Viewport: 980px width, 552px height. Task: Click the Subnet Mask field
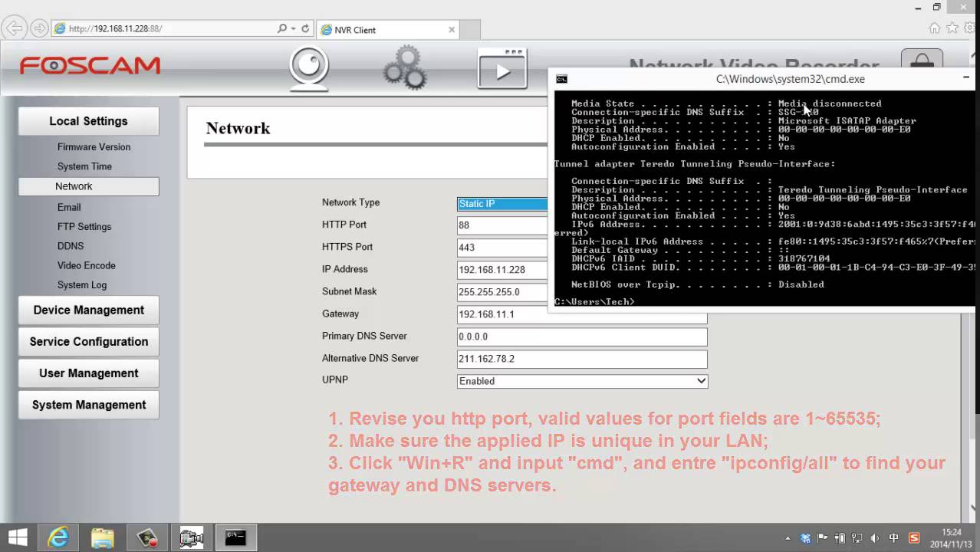(x=502, y=292)
